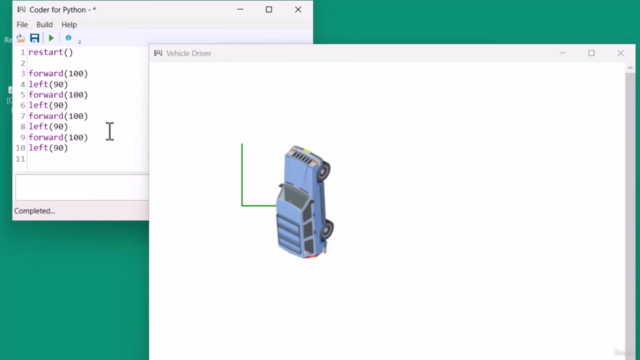Maximize the Vehicle Driver window
This screenshot has width=640, height=360.
pos(591,53)
